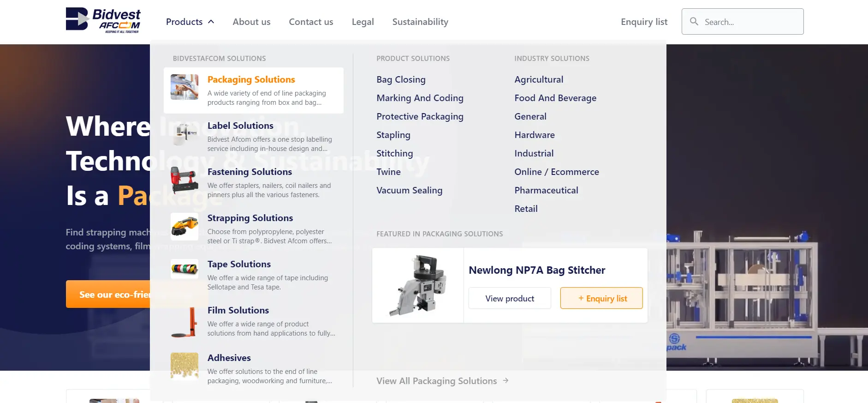Click Tape Solutions description text
Image resolution: width=868 pixels, height=403 pixels.
[268, 283]
